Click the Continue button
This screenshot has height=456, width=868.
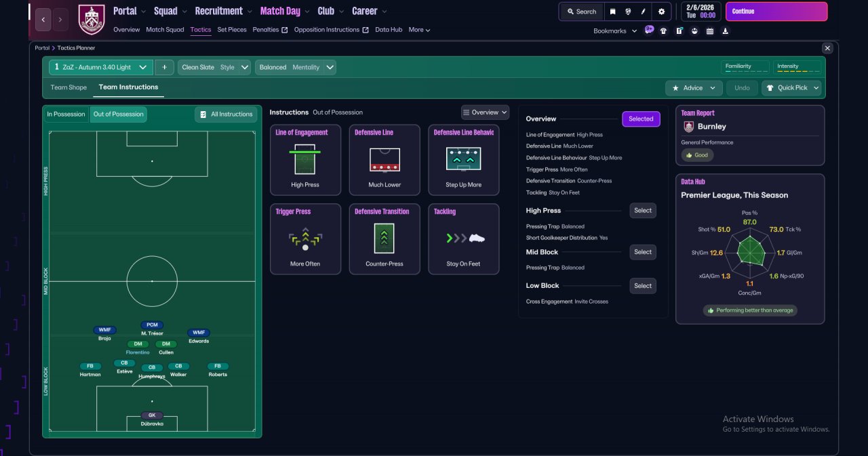(x=776, y=12)
